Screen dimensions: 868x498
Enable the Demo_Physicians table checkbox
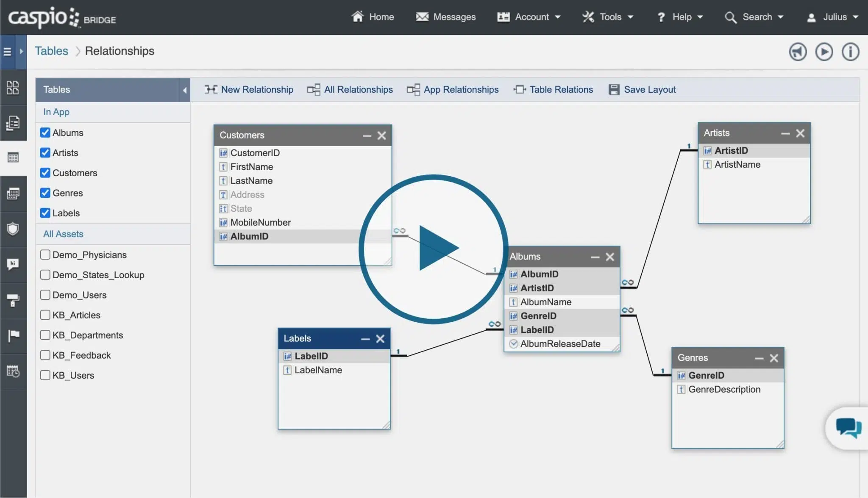pyautogui.click(x=45, y=255)
